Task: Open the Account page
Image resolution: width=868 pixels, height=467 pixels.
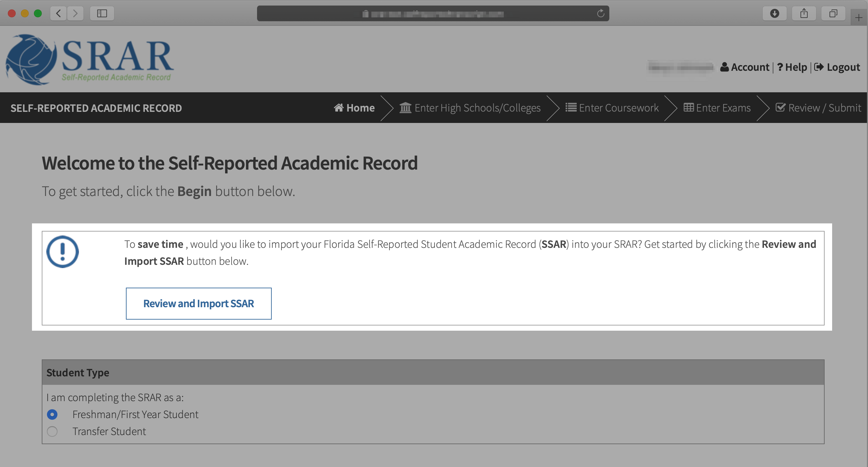Action: [745, 67]
